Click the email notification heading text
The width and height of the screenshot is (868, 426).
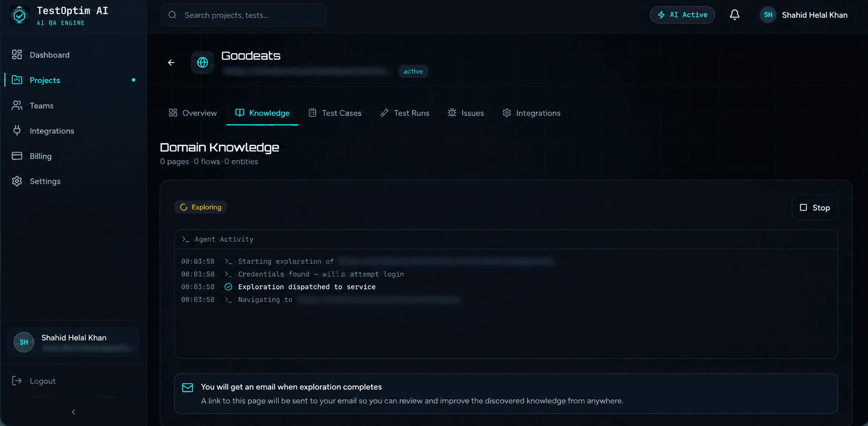click(x=291, y=387)
